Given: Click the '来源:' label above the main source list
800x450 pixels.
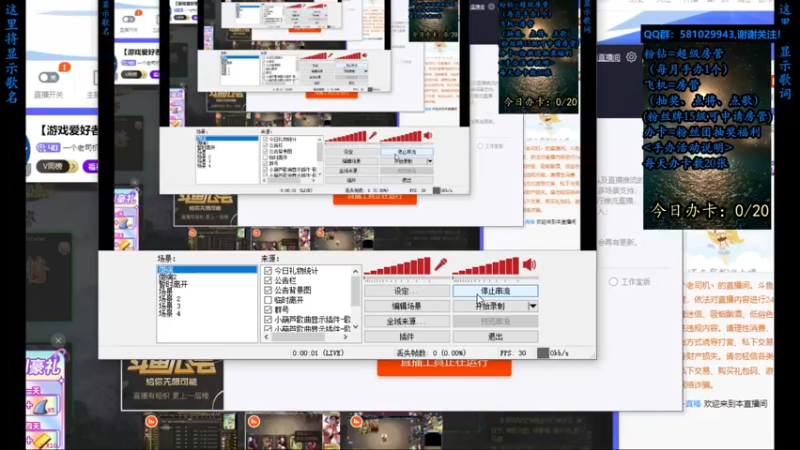Looking at the screenshot, I should coord(270,259).
